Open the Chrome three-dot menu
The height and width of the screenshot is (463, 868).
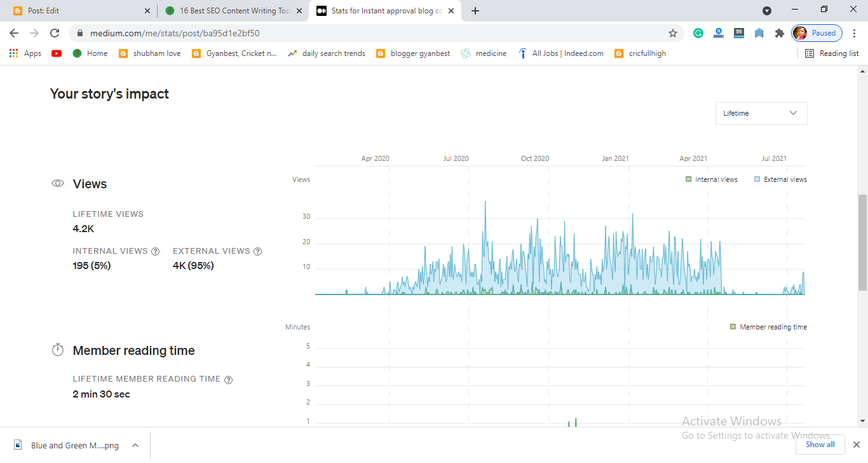tap(854, 33)
